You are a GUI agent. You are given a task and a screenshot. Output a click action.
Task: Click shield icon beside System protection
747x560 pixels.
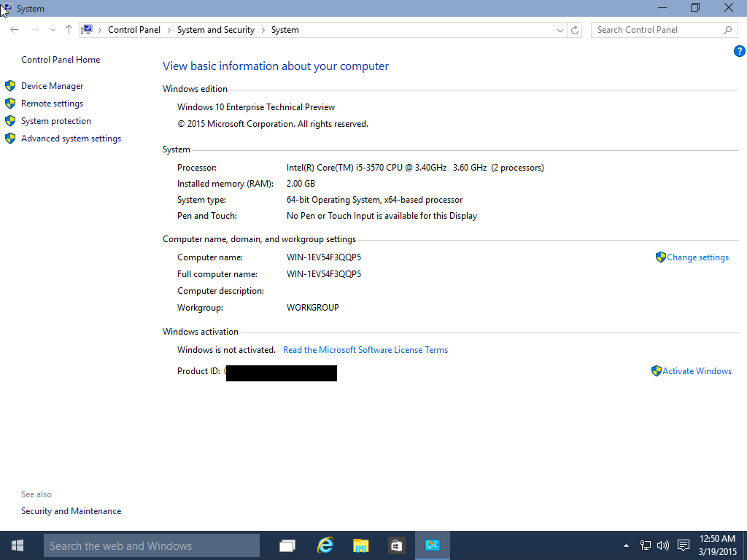coord(10,121)
